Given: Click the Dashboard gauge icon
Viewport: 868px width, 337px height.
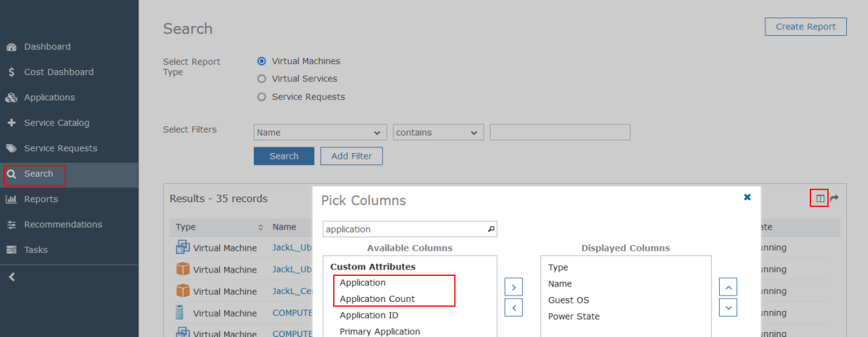Looking at the screenshot, I should pos(11,47).
